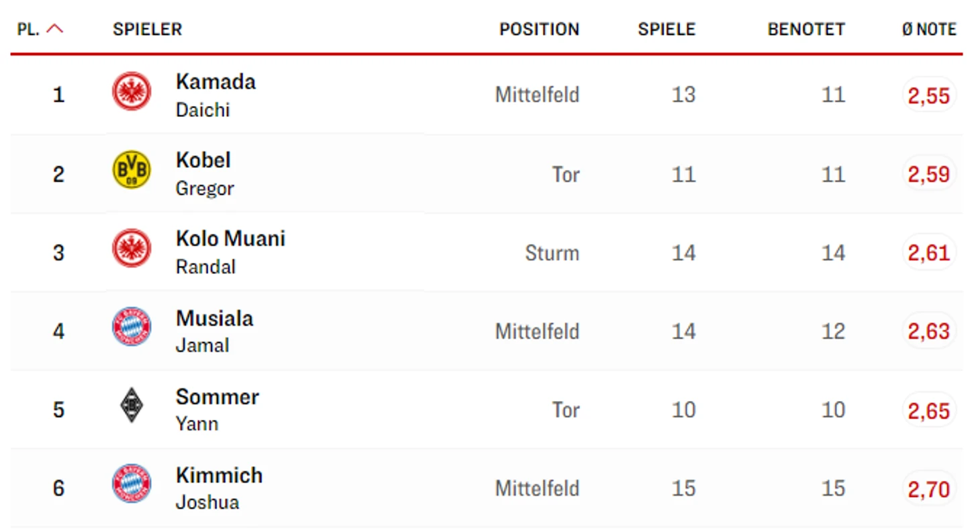
Task: Click the Eintracht Frankfurt logo beside Kolo Muani
Action: [x=132, y=248]
